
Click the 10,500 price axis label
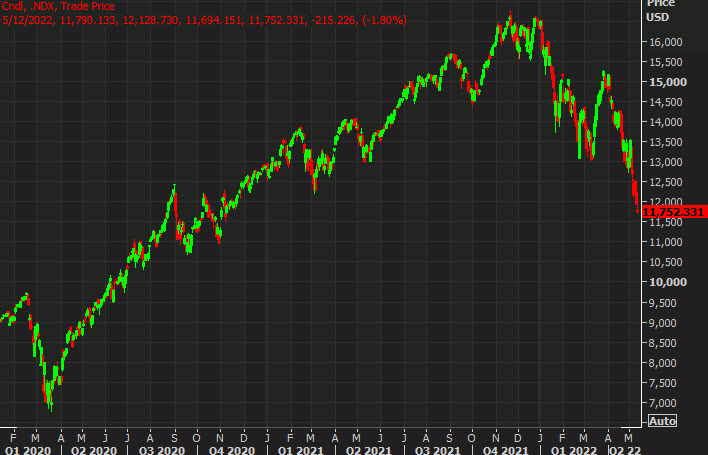[666, 262]
